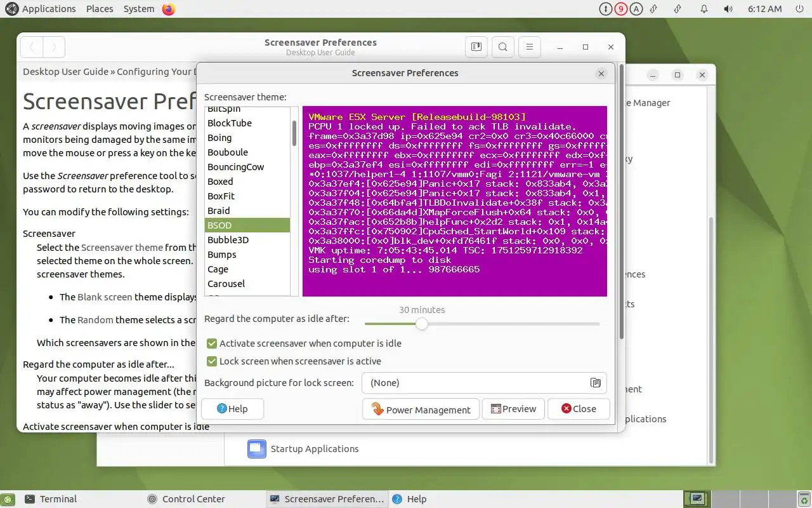This screenshot has height=508, width=812.
Task: Click the Desktop User Guide breadcrumb link
Action: click(x=65, y=72)
